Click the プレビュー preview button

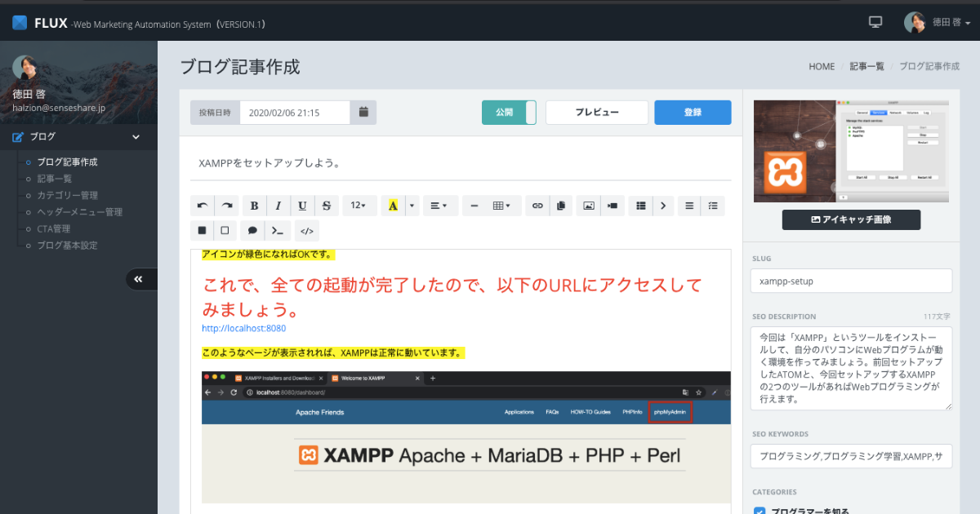tap(597, 113)
